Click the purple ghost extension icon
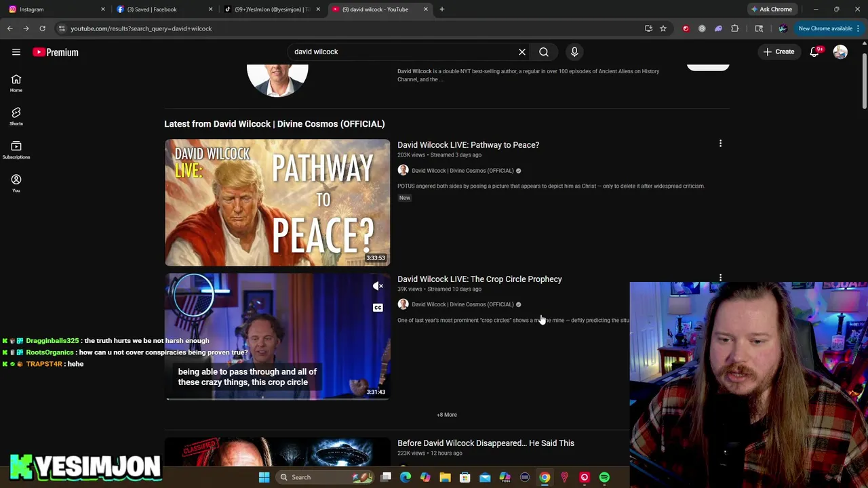 pos(718,28)
